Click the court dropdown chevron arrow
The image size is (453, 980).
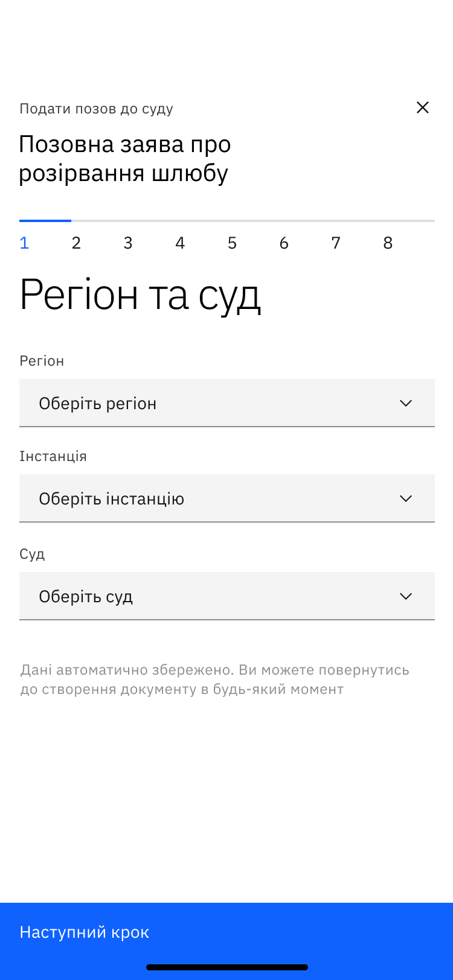(406, 596)
